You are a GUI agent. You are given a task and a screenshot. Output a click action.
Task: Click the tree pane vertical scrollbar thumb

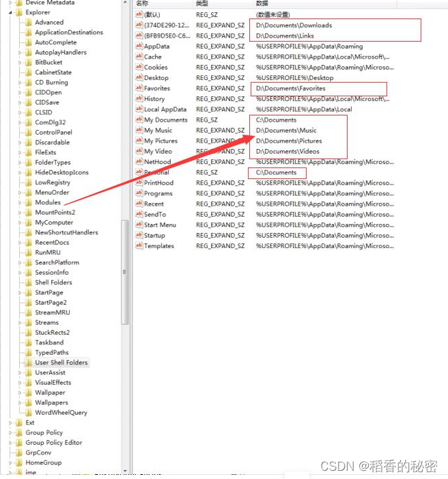[124, 272]
